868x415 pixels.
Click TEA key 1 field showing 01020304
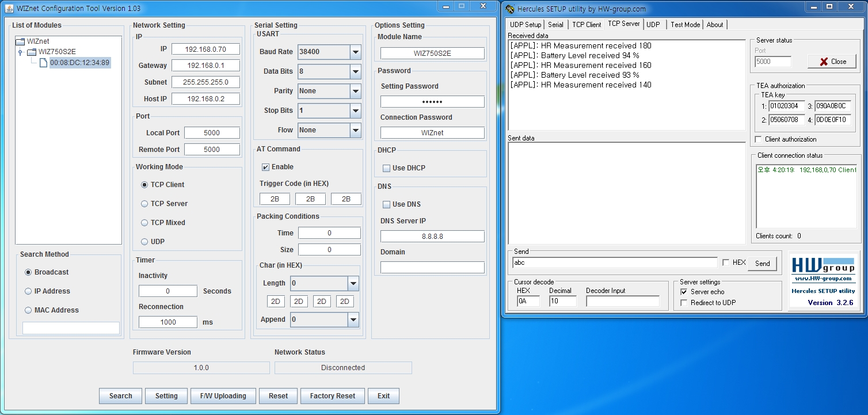pos(786,106)
